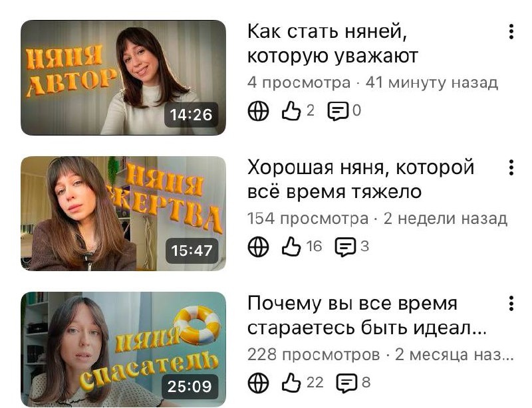Open comments icon showing 3 comments
Screen dimensions: 532x408
pos(345,247)
